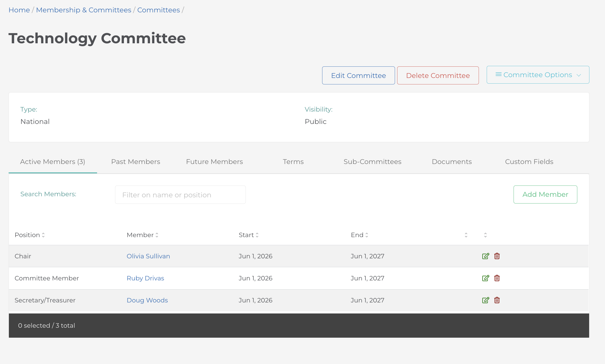
Task: Open the Committee Options dropdown
Action: [538, 75]
